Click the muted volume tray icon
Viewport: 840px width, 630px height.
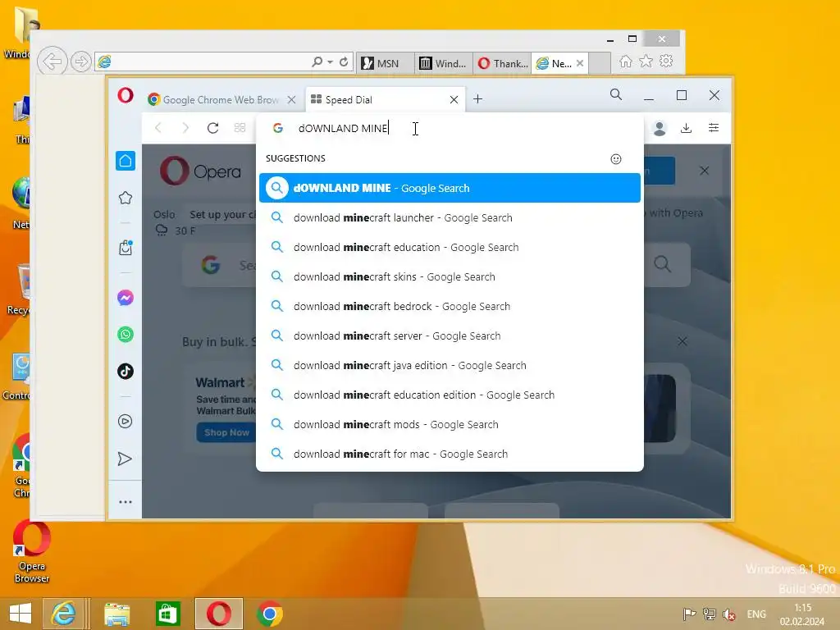[728, 614]
